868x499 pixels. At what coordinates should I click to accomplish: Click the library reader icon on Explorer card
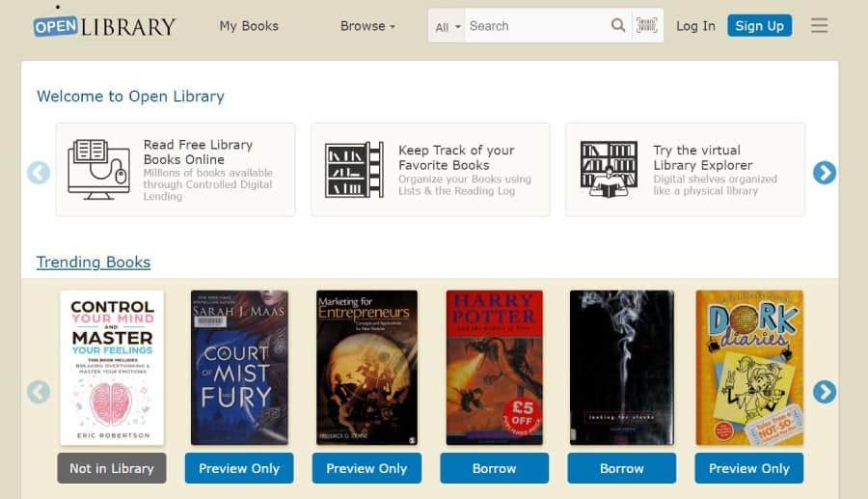click(x=609, y=170)
